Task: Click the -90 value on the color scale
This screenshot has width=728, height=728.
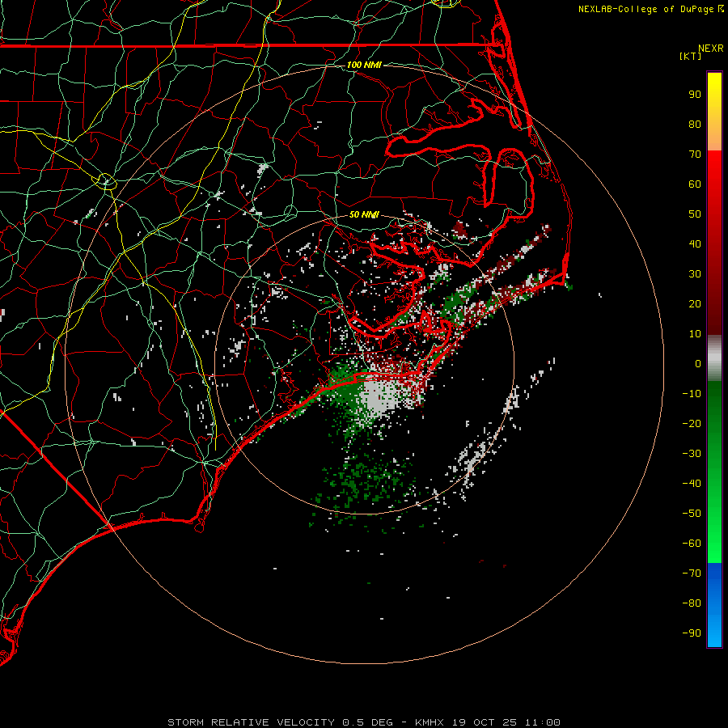Action: click(x=692, y=633)
